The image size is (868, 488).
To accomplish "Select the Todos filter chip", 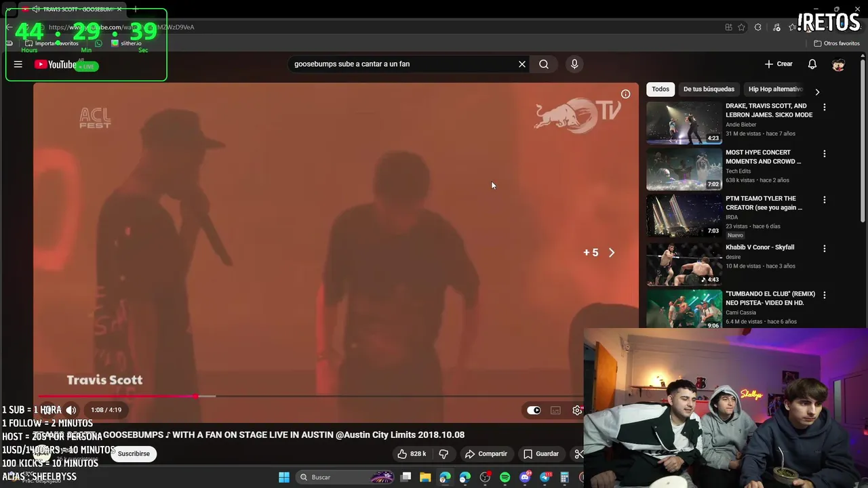I will 660,89.
